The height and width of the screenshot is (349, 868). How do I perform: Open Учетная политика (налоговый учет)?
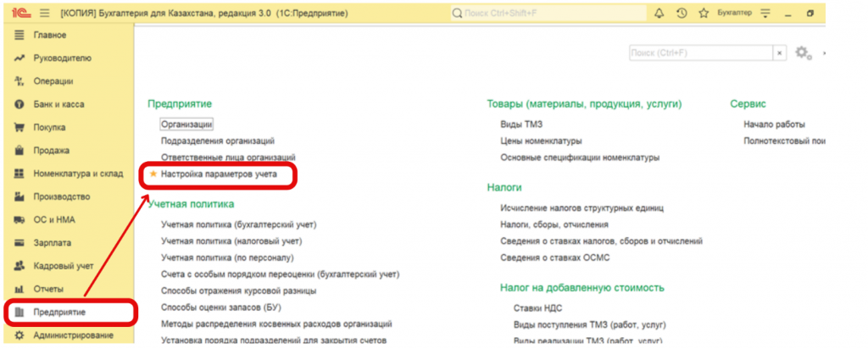point(231,241)
